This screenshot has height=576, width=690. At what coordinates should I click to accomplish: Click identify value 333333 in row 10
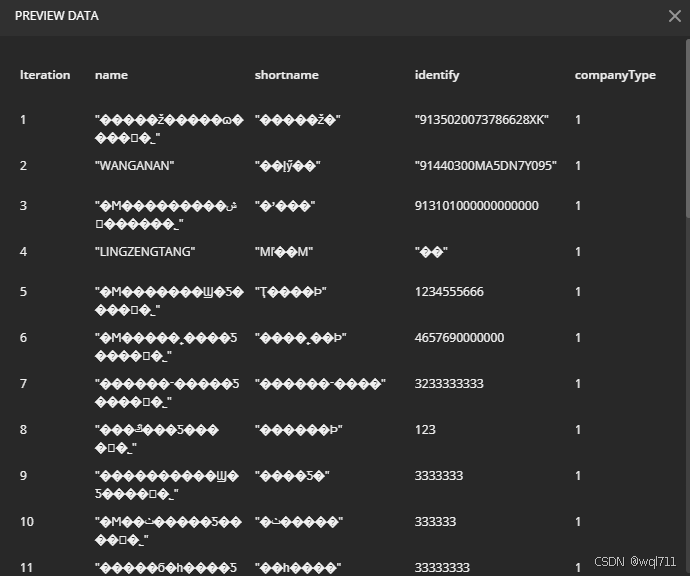(x=435, y=522)
